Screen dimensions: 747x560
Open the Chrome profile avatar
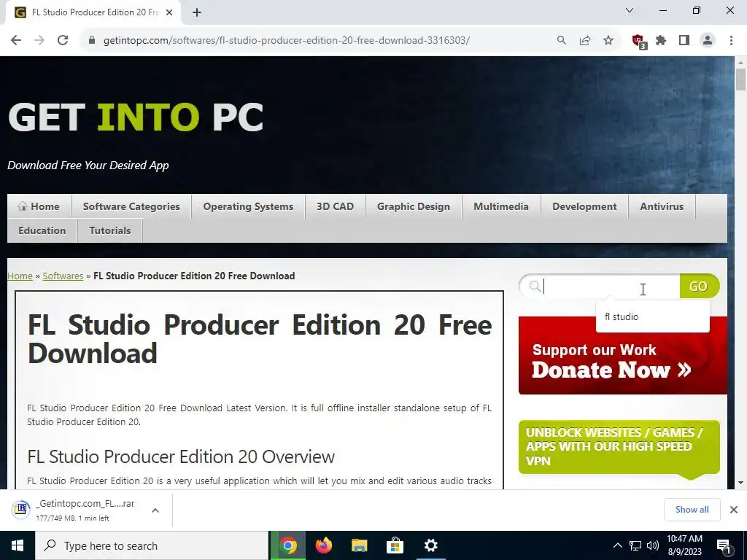[708, 41]
